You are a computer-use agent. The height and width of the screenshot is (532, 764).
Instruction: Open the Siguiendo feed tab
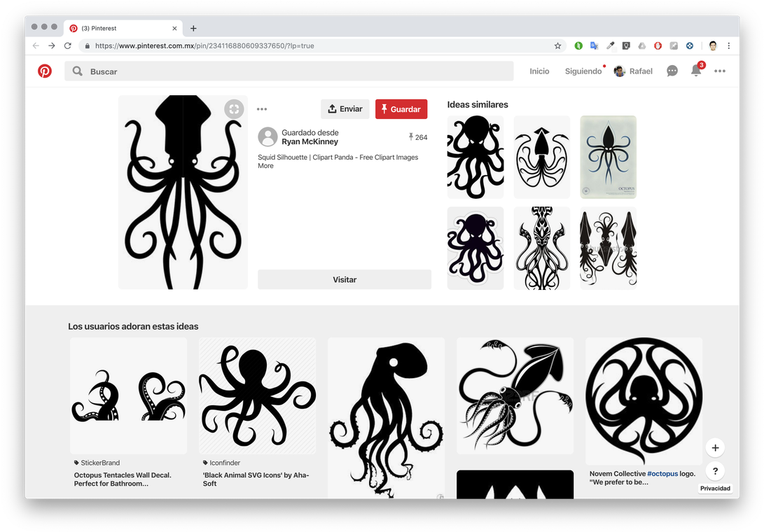click(583, 71)
